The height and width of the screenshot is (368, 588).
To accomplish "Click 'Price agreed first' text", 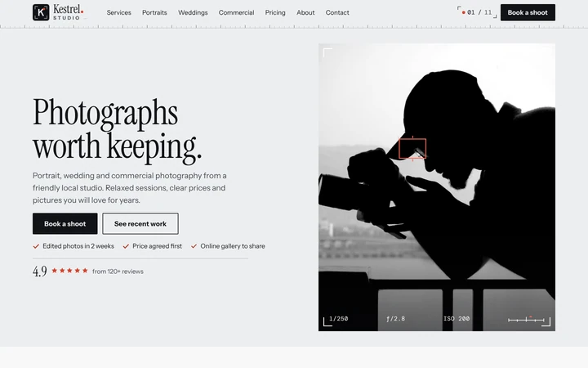I will [157, 246].
